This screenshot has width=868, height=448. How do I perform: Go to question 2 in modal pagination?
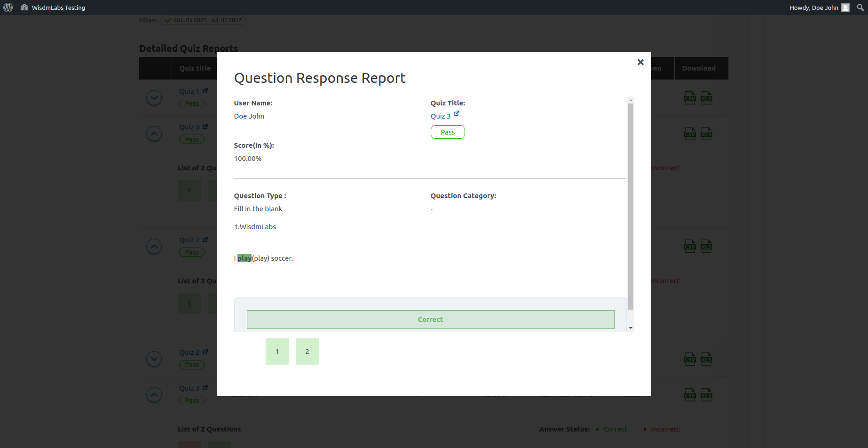[307, 352]
